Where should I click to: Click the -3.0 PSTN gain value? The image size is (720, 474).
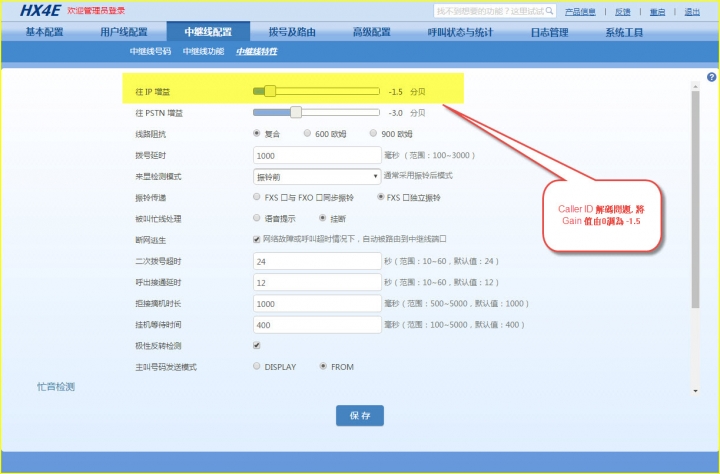395,113
